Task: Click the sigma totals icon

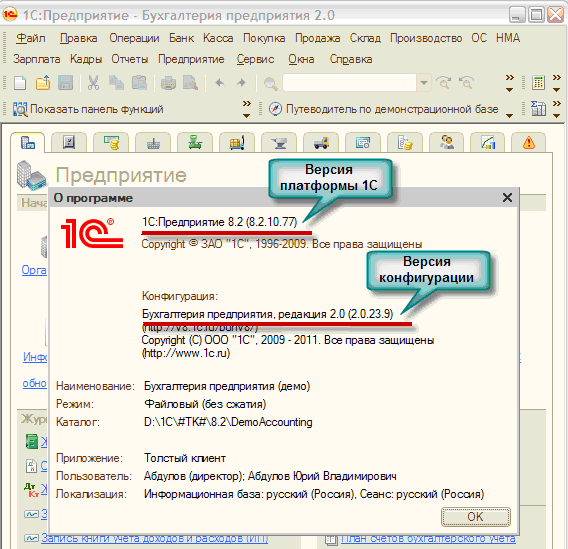Action: tap(538, 109)
